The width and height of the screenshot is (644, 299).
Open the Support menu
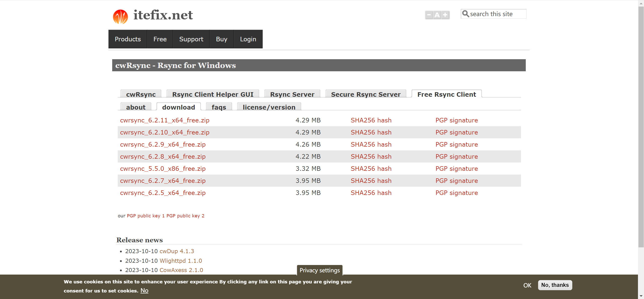pyautogui.click(x=191, y=39)
